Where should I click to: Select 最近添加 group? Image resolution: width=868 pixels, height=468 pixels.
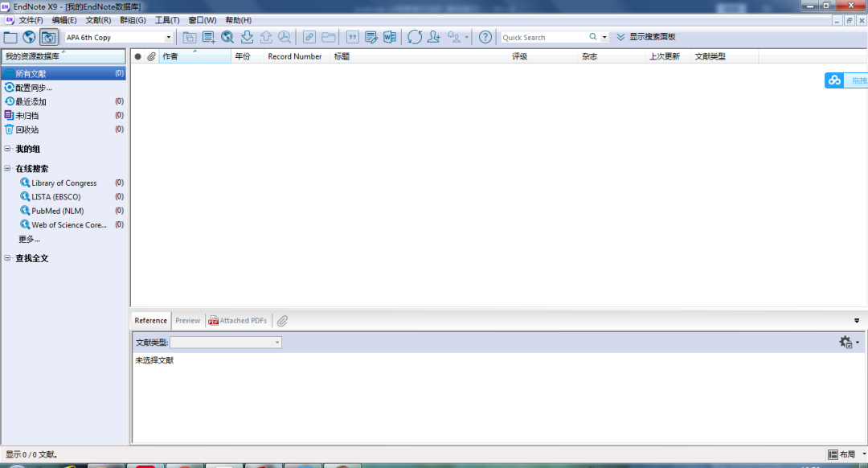point(63,101)
